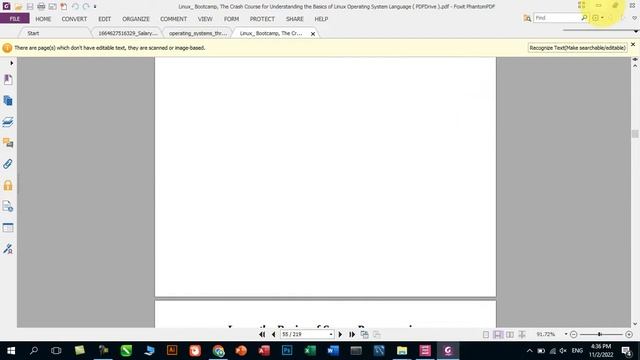Expand the left navigation panel arrow
640x360 pixels.
click(x=11, y=63)
